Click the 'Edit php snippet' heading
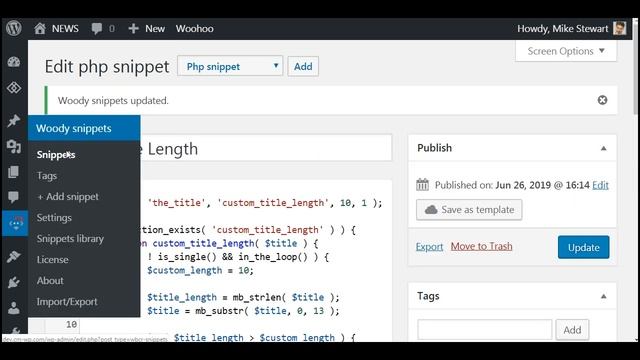 point(107,67)
